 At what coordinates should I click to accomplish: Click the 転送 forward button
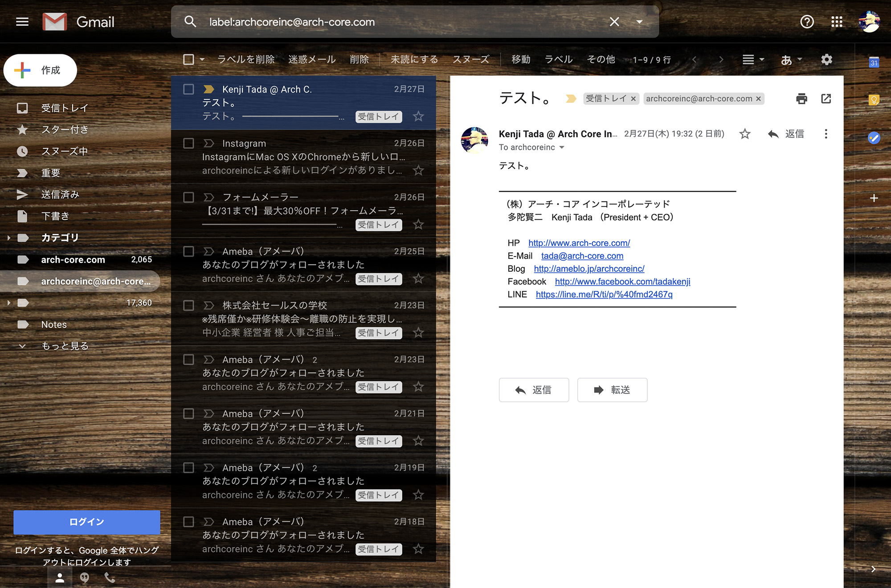tap(612, 390)
